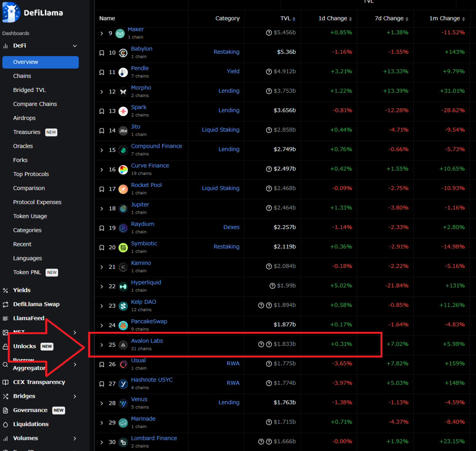Image resolution: width=476 pixels, height=451 pixels.
Task: Open the Restaking category link for Babylon
Action: click(x=226, y=52)
